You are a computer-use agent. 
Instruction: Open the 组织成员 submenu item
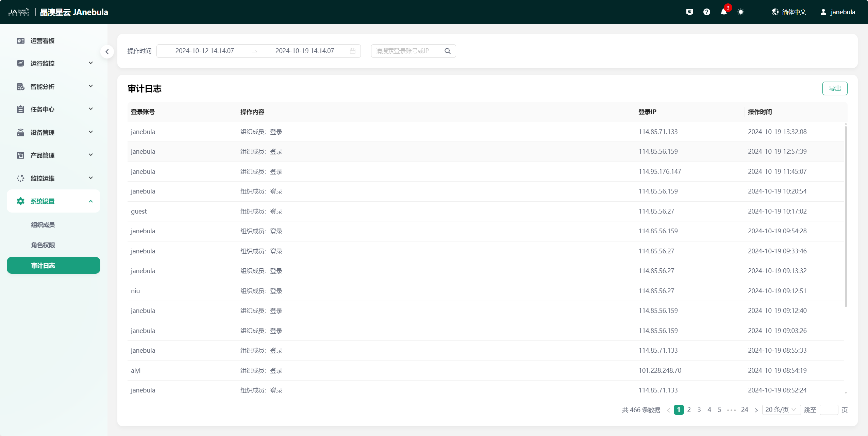click(43, 225)
